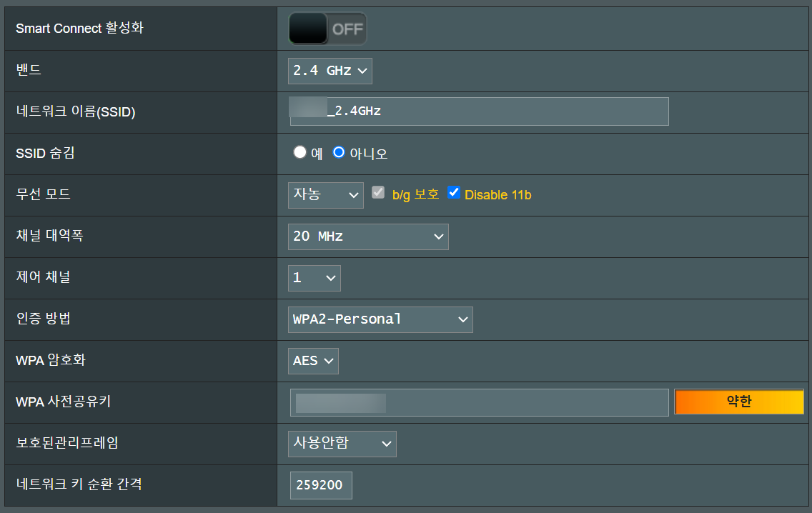Open the 무선 모드 자동 dropdown
The height and width of the screenshot is (513, 812).
tap(326, 195)
